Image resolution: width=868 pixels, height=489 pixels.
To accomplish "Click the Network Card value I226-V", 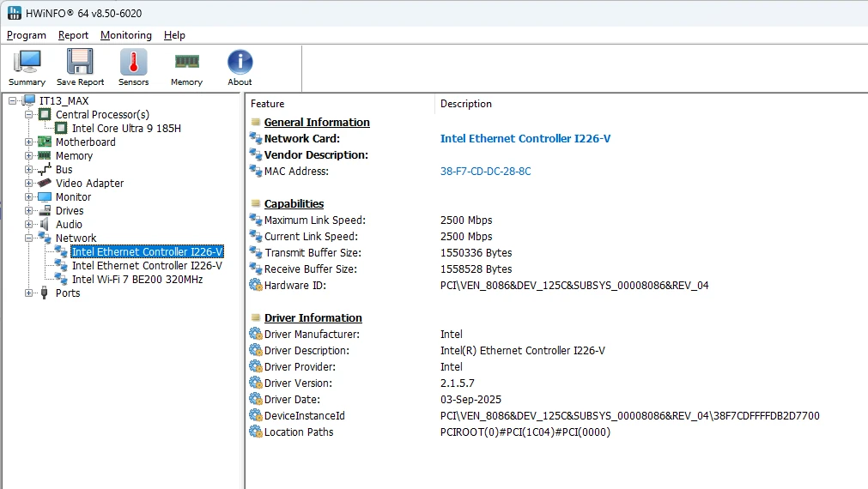I will [x=525, y=138].
